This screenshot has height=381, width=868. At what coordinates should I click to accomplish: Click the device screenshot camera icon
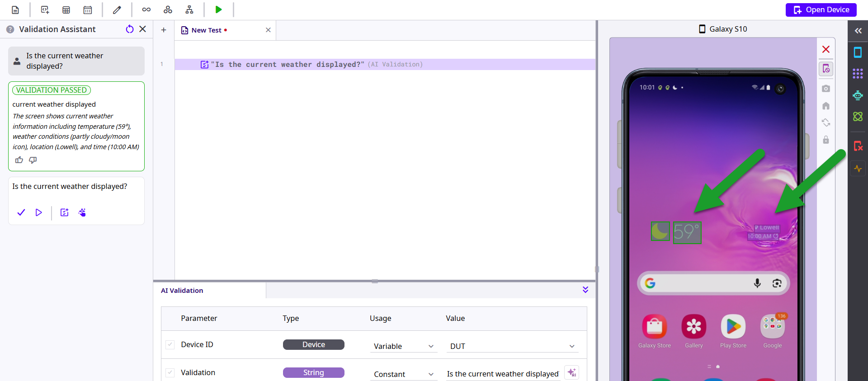tap(826, 89)
